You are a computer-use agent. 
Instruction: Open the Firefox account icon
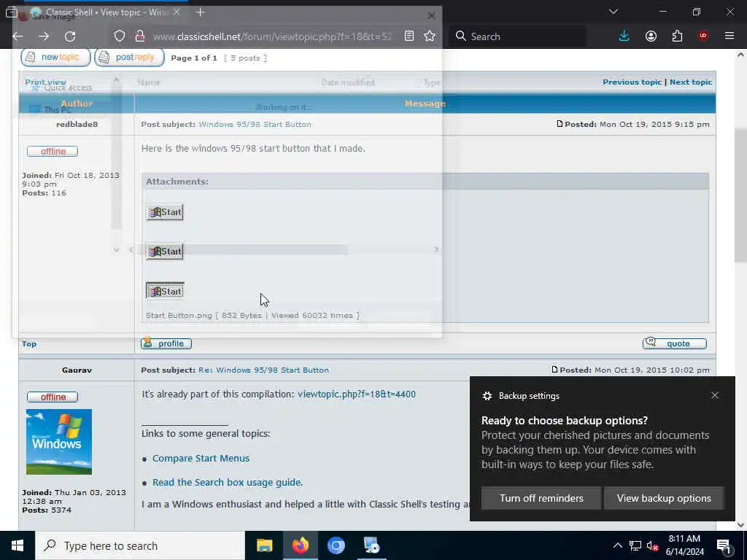(x=651, y=36)
